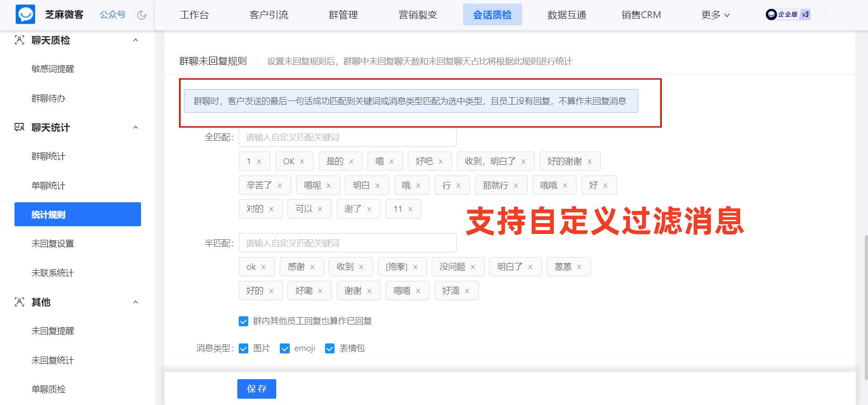Click the page vertical scrollbar
868x405 pixels.
pyautogui.click(x=866, y=308)
